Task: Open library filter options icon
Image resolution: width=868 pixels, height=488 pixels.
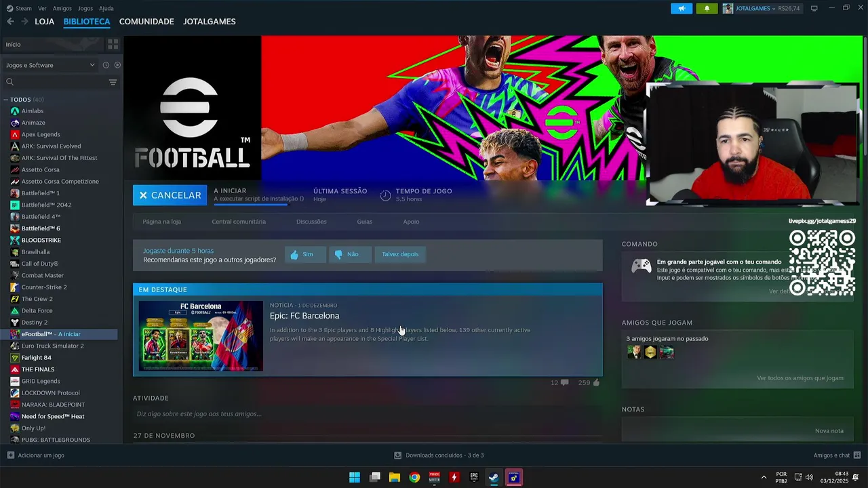Action: (x=113, y=82)
